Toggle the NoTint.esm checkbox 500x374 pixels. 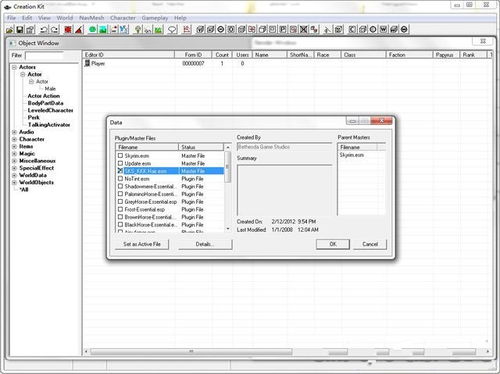(x=120, y=179)
